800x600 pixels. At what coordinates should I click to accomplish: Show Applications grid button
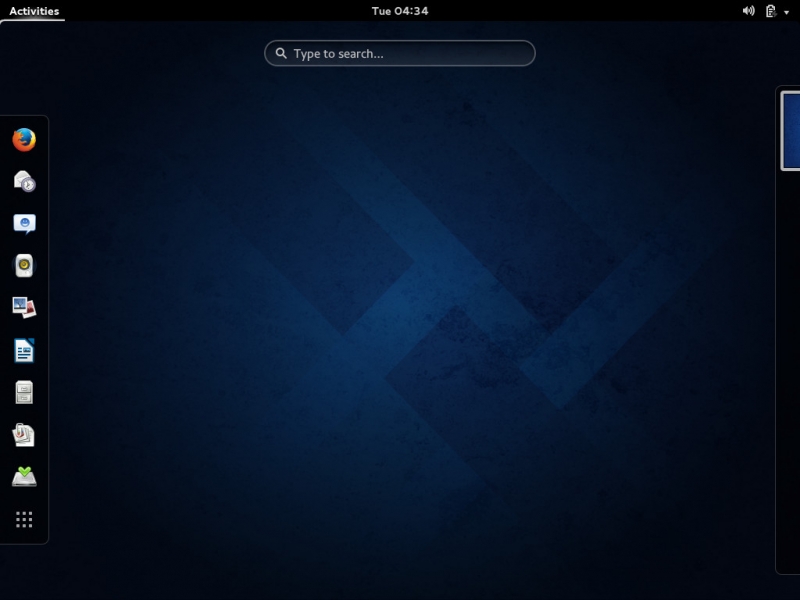pos(24,519)
